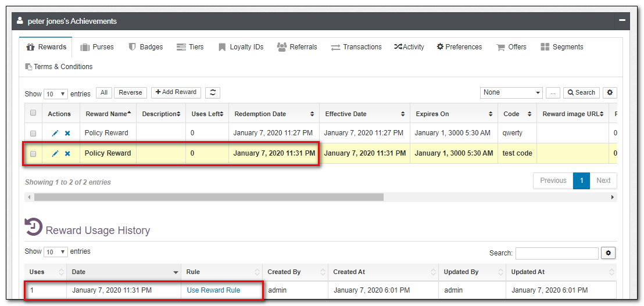Open the None filter dropdown
This screenshot has height=306, width=644.
coord(511,92)
